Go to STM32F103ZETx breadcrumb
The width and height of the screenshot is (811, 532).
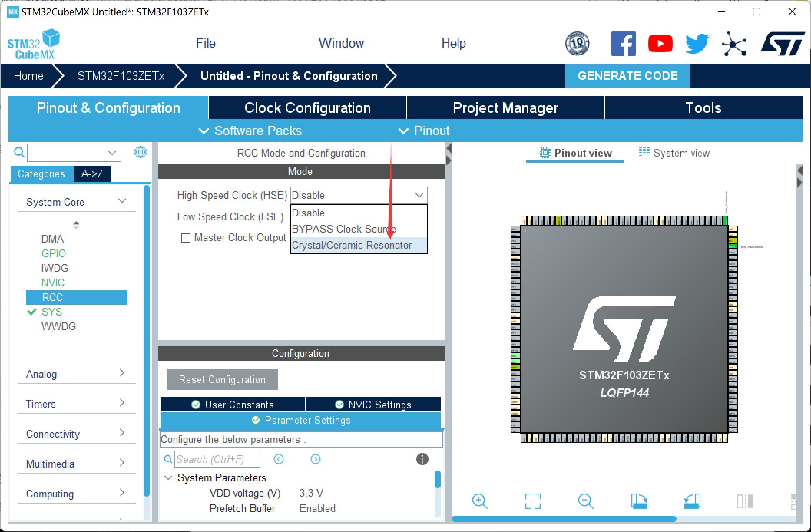pyautogui.click(x=121, y=76)
